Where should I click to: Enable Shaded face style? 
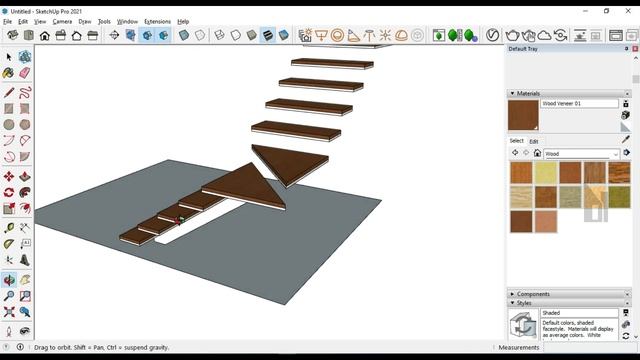tap(251, 36)
